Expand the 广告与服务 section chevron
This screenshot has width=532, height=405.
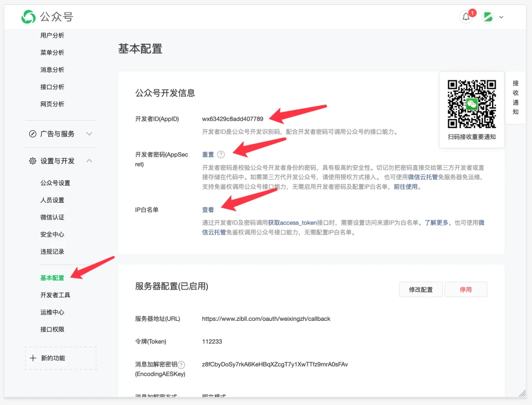[x=89, y=134]
